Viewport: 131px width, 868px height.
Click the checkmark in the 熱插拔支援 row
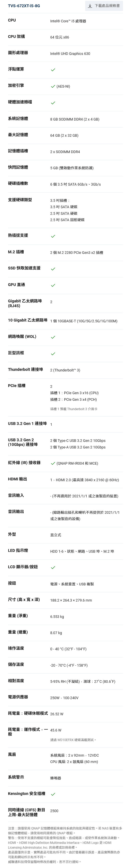pyautogui.click(x=53, y=236)
